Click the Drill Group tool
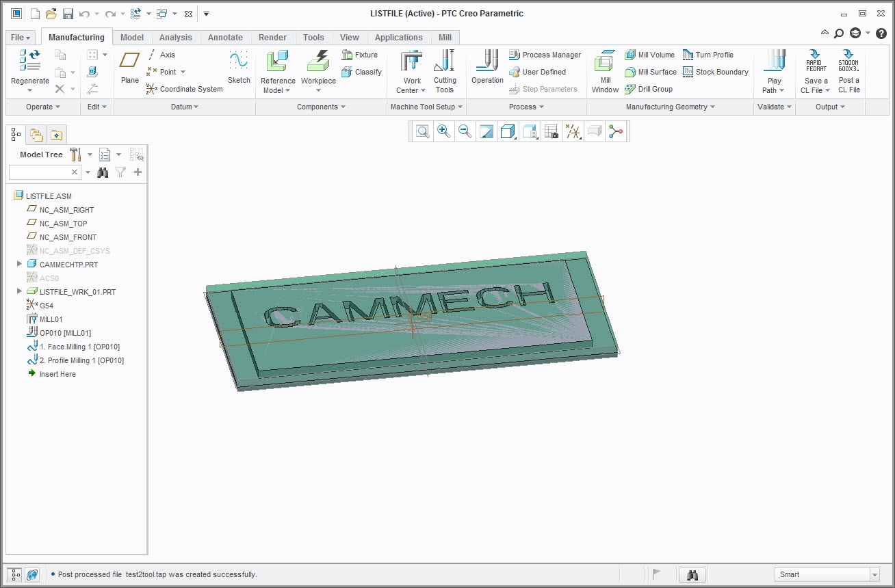Image resolution: width=895 pixels, height=588 pixels. click(648, 89)
